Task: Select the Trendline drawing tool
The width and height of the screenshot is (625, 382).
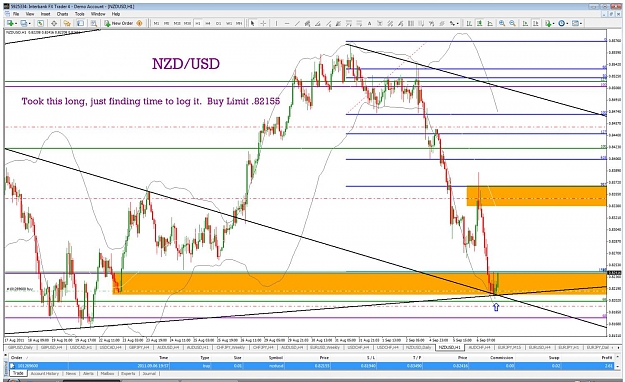Action: (297, 24)
